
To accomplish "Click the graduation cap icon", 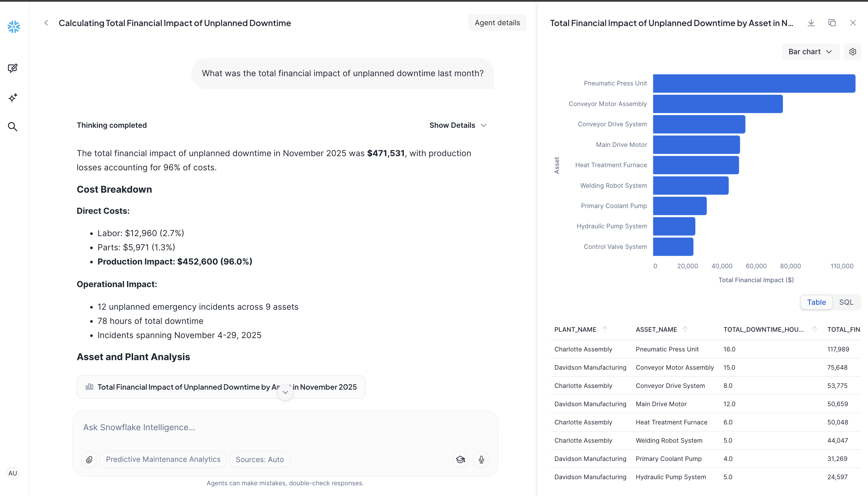I will coord(460,459).
